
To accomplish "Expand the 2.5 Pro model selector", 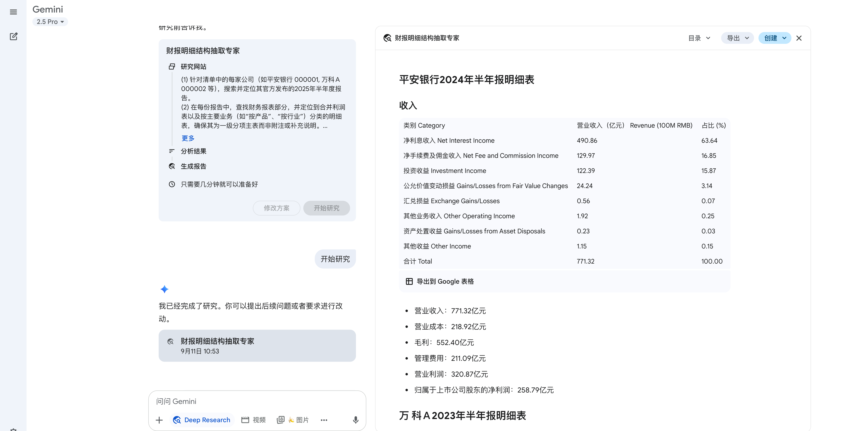I will pos(50,22).
